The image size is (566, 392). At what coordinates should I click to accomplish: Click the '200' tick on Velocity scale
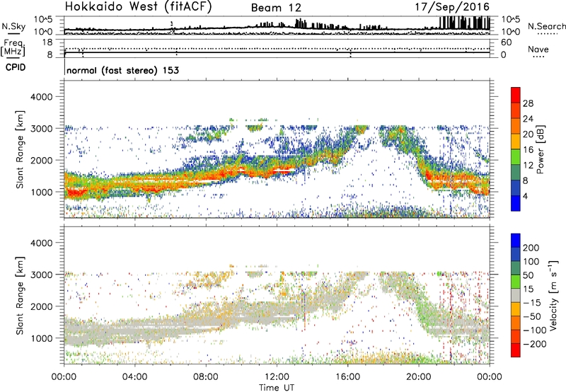coord(531,248)
